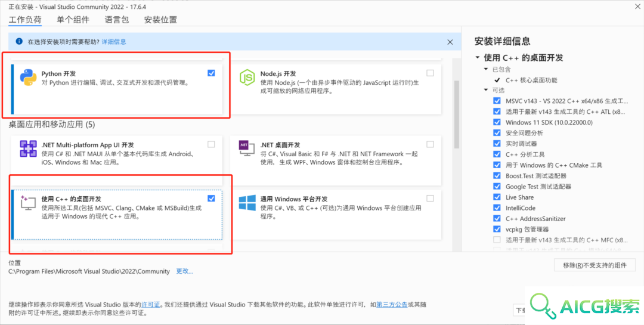The image size is (644, 325).
Task: Click the C++ desktop development icon
Action: [29, 203]
